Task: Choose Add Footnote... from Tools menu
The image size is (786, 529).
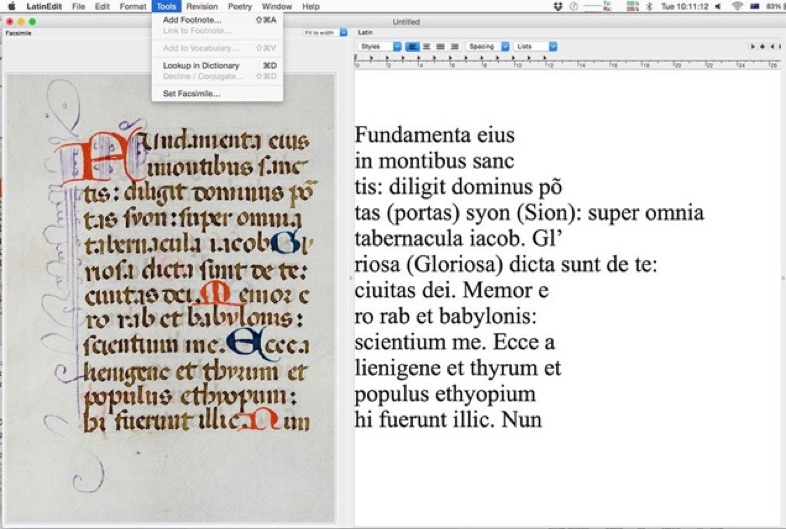Action: pos(218,20)
